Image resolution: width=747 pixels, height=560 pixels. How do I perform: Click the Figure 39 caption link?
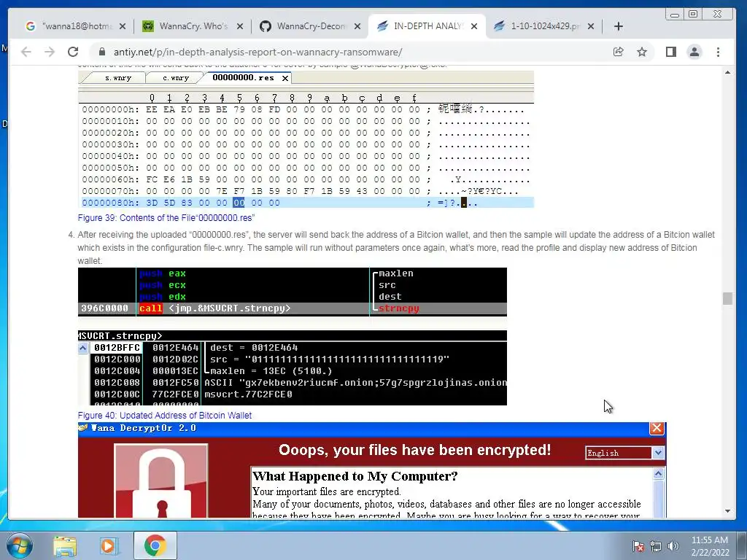[166, 218]
